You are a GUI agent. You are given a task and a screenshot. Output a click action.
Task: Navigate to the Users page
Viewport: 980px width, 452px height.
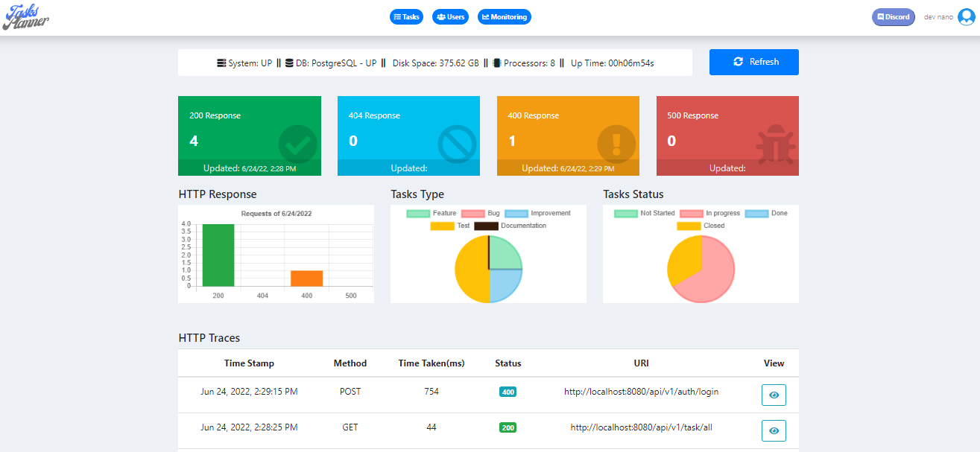tap(450, 16)
